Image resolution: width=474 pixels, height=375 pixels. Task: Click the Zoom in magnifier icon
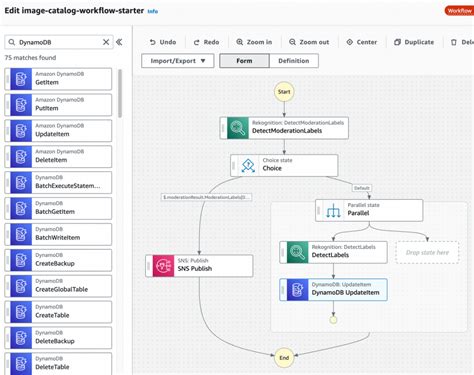click(240, 42)
